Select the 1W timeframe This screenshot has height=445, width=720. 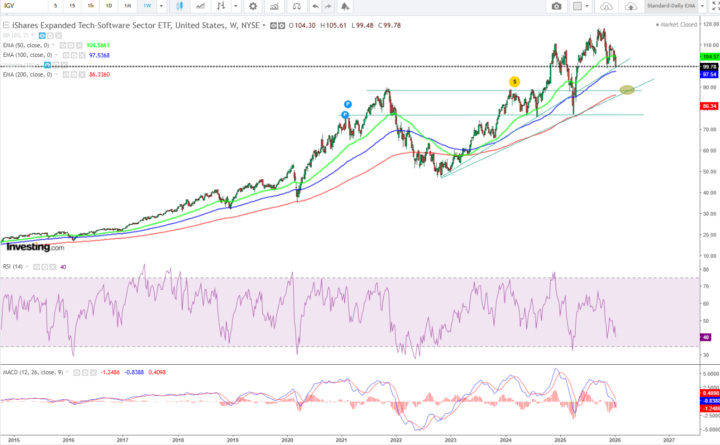pos(147,6)
